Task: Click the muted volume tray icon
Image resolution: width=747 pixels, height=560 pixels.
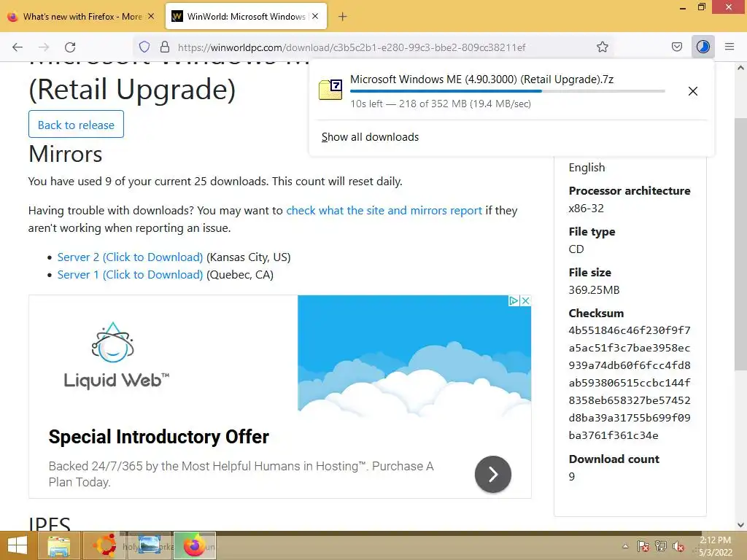Action: (x=678, y=546)
